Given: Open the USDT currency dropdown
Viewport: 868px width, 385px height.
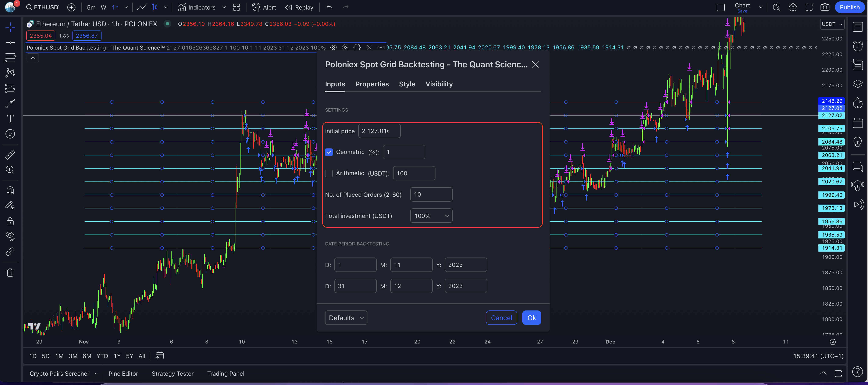Looking at the screenshot, I should [832, 24].
